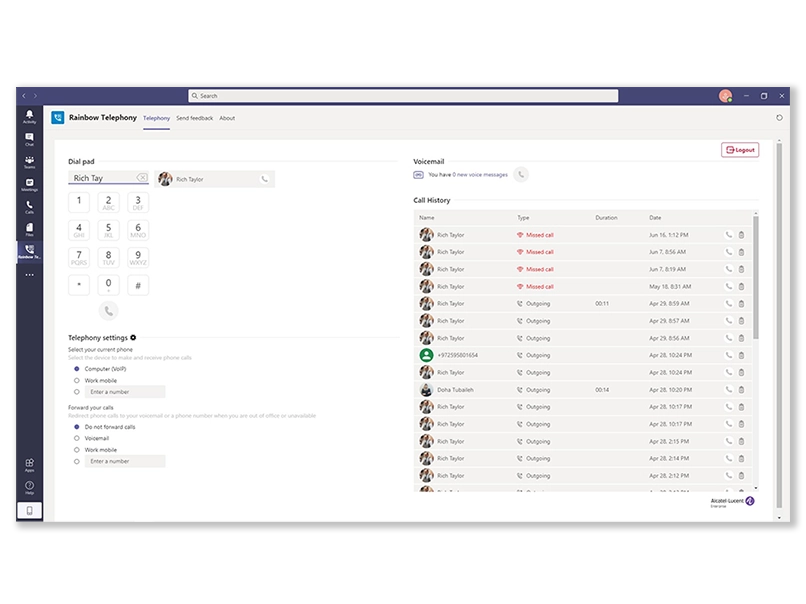This screenshot has height=604, width=806.
Task: Click the reload icon in app header
Action: pos(779,118)
